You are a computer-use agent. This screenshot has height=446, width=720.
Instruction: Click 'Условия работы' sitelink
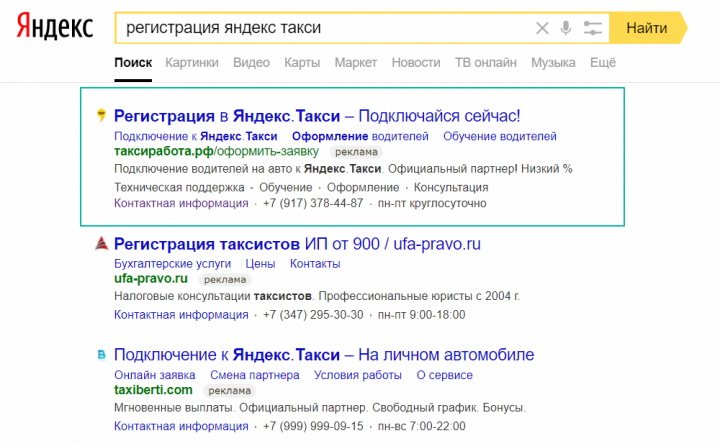coord(358,375)
